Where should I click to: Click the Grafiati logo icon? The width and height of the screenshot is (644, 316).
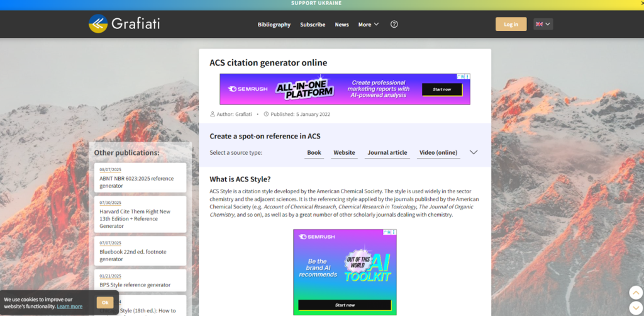pyautogui.click(x=98, y=24)
